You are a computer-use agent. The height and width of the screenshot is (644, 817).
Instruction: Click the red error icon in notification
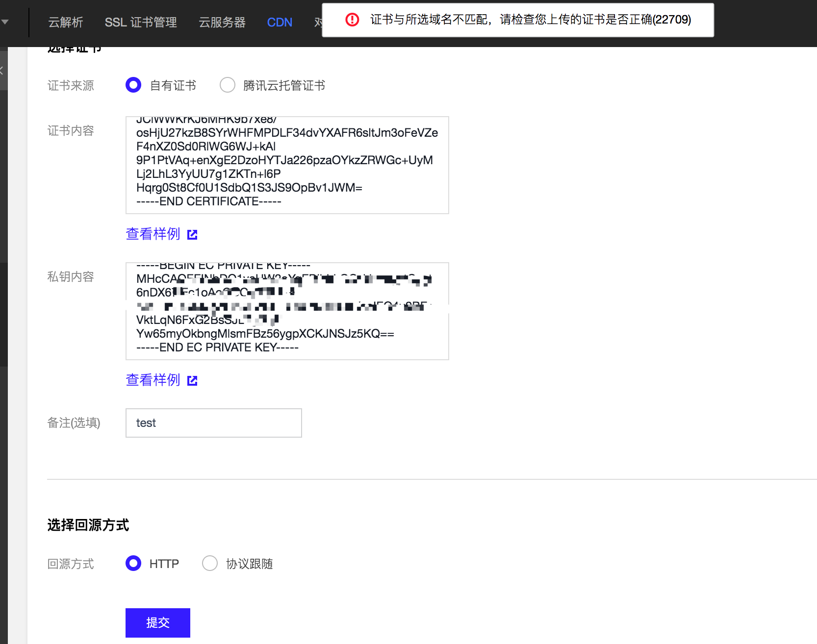click(352, 20)
